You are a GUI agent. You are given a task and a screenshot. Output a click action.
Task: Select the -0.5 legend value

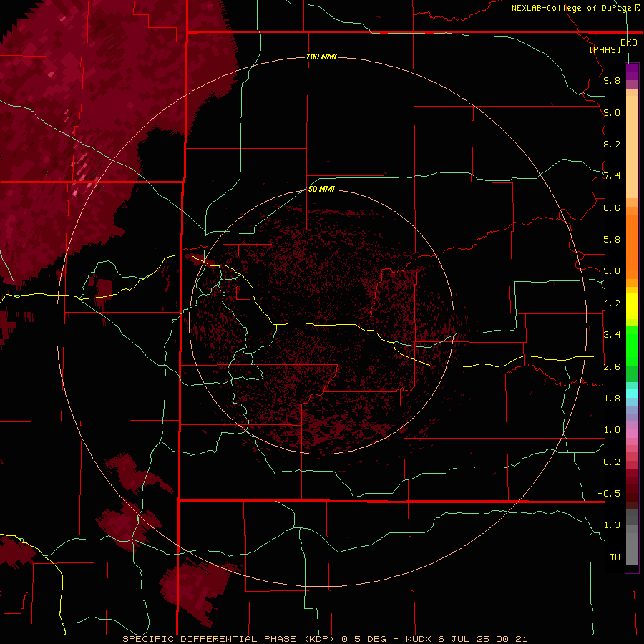[609, 494]
